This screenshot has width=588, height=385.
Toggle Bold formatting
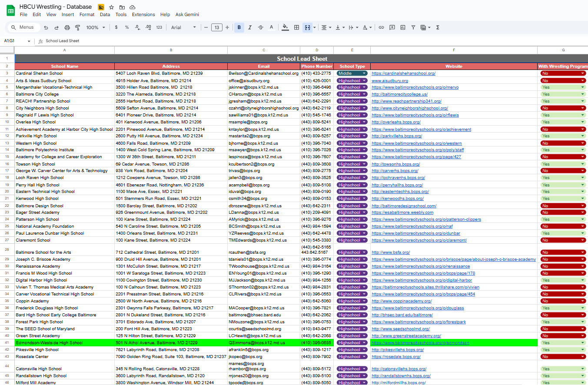(239, 27)
